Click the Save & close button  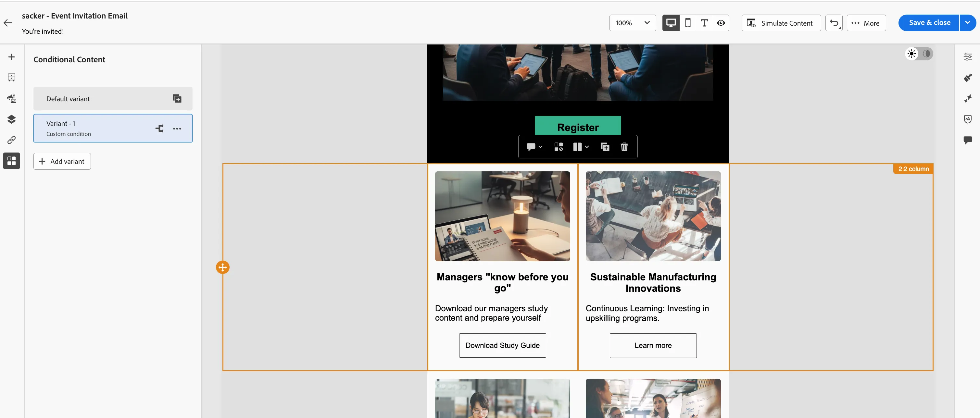(929, 23)
